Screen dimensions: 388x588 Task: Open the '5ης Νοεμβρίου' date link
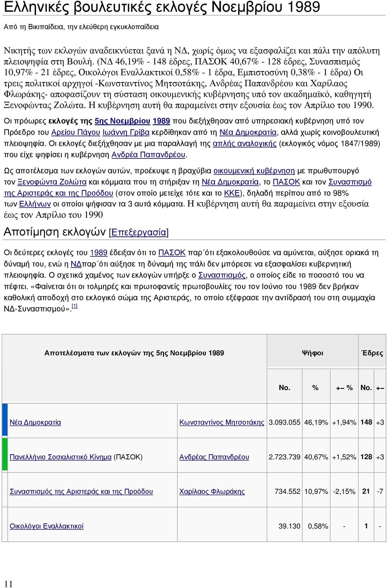coord(122,121)
